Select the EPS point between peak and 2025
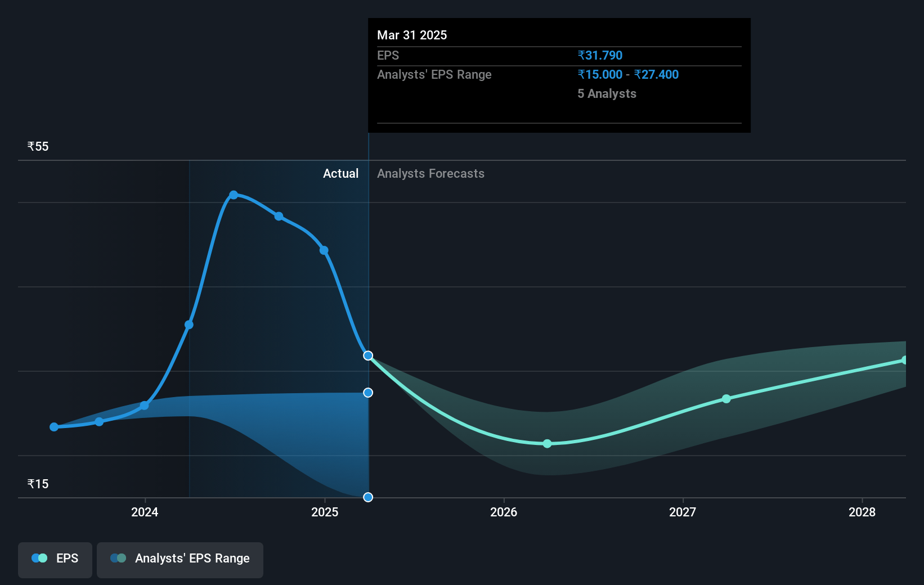Image resolution: width=924 pixels, height=585 pixels. pos(279,216)
